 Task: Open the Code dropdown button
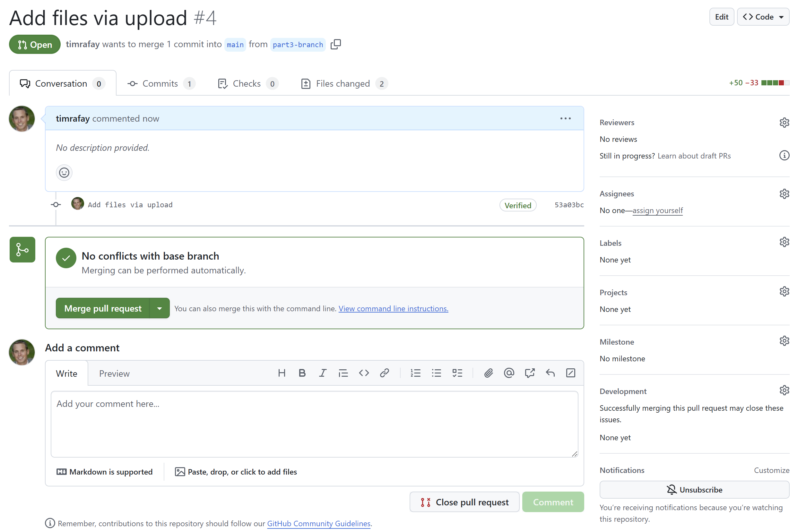coord(763,17)
